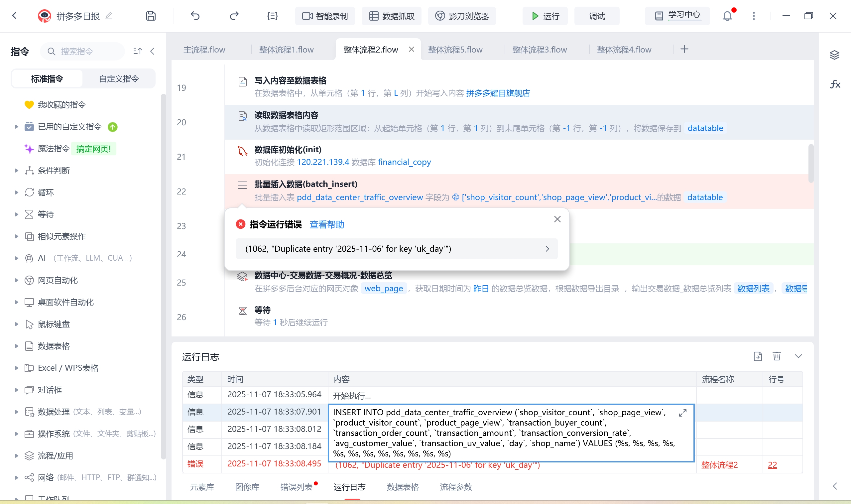Open 整体流程3.flow tab
Viewport: 851px width, 504px height.
(x=540, y=50)
